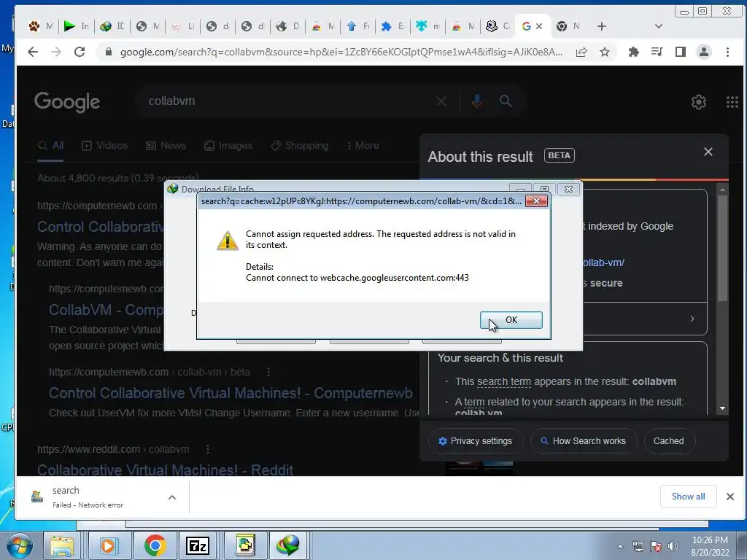This screenshot has height=560, width=747.
Task: Open Privacy settings button
Action: point(476,441)
